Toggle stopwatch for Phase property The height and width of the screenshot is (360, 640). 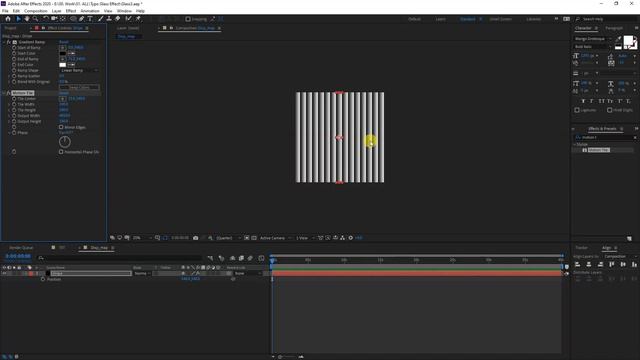pos(14,133)
